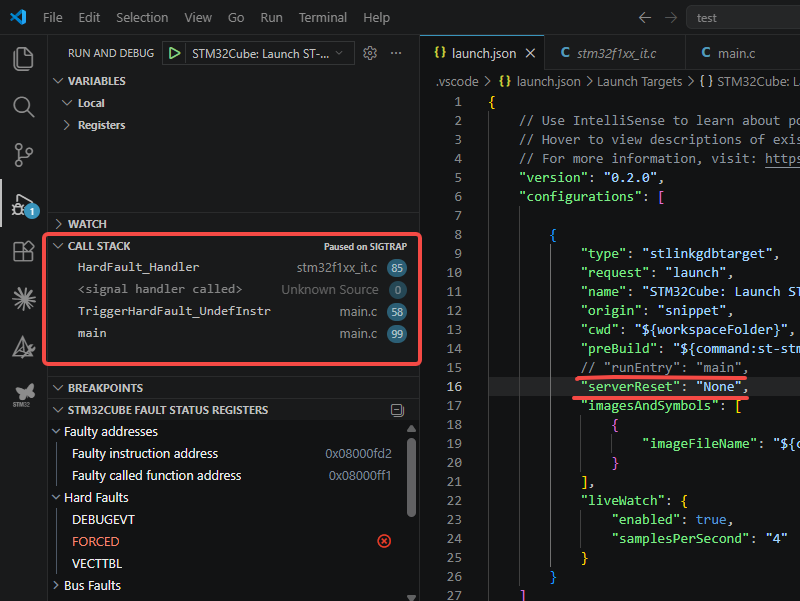Viewport: 800px width, 601px height.
Task: Open the STM32 butterfly icon in activity bar
Action: (x=23, y=394)
